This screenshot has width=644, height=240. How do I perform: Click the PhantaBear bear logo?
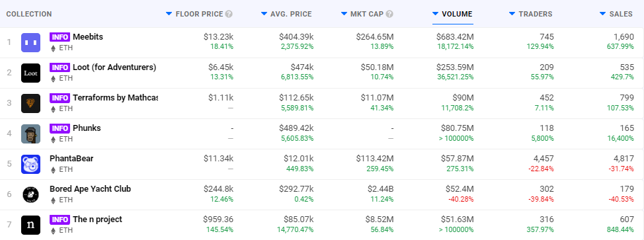[x=31, y=165]
